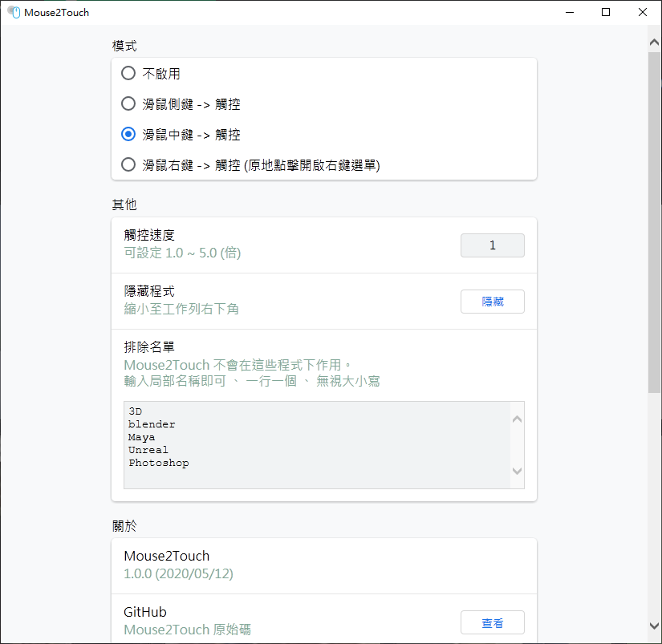Minimize the Mouse2Touch window
Screen dimensions: 662x644
tap(570, 12)
